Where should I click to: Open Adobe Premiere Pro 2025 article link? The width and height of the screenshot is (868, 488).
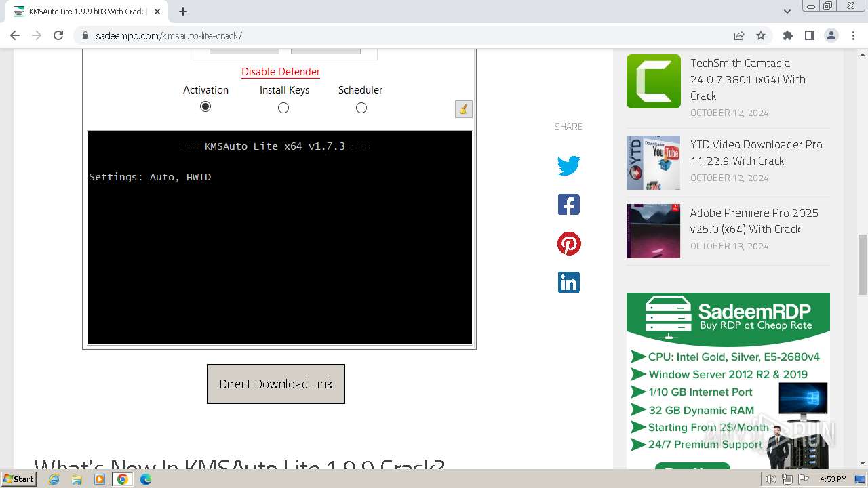point(754,221)
